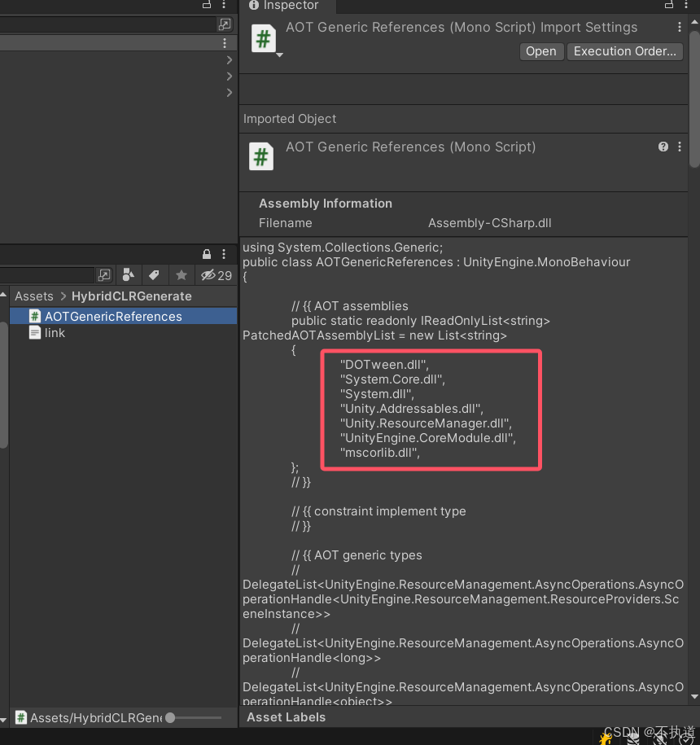Lock the Inspector panel
This screenshot has width=700, height=745.
click(668, 5)
